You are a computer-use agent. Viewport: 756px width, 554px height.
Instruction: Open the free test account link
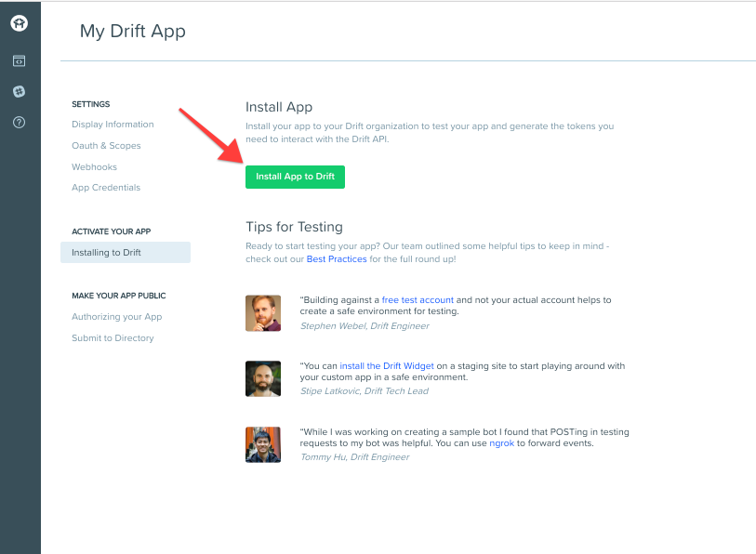418,300
